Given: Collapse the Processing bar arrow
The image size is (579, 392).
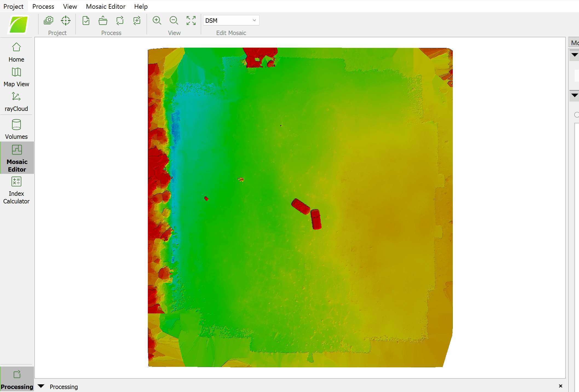Looking at the screenshot, I should pyautogui.click(x=41, y=386).
